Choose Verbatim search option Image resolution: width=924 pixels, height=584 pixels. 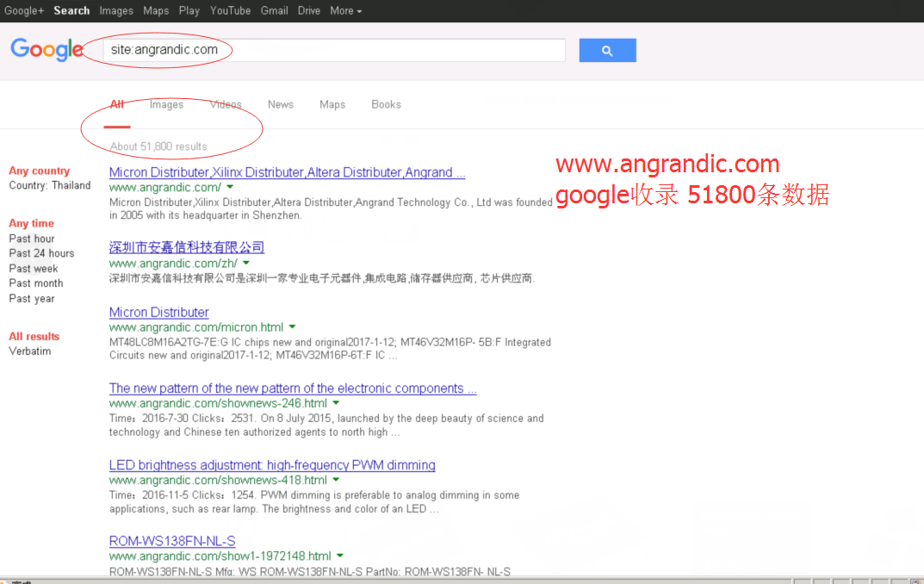point(30,351)
